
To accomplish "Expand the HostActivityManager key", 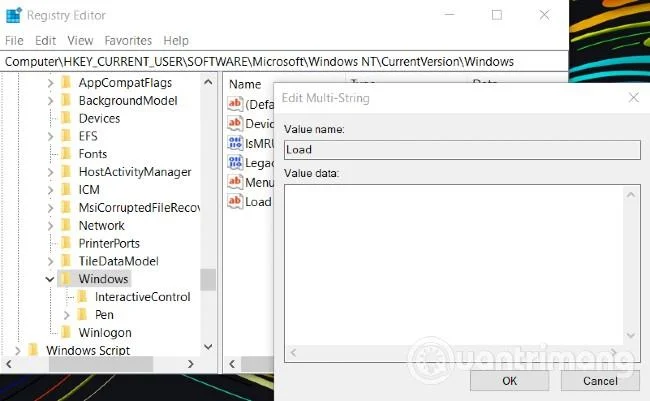I will click(50, 172).
